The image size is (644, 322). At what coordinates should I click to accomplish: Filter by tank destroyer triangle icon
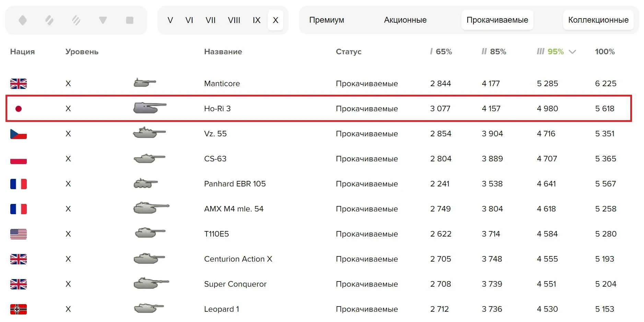coord(103,20)
